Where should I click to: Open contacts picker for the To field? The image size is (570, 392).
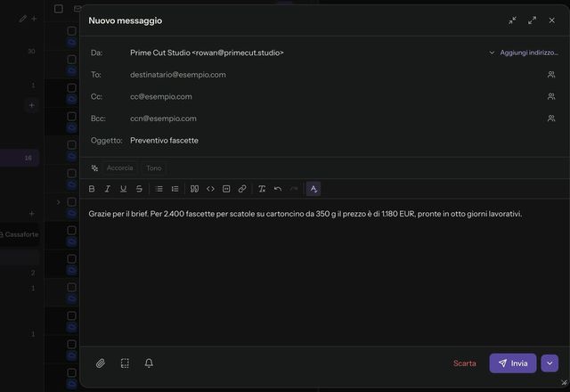pyautogui.click(x=551, y=75)
